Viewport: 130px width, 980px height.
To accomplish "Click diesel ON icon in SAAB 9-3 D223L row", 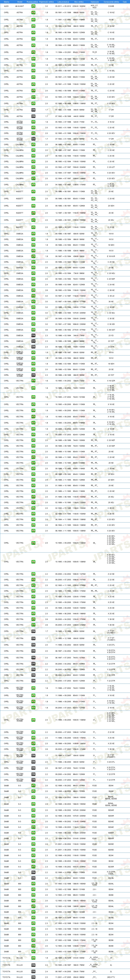I will [x=33, y=878].
